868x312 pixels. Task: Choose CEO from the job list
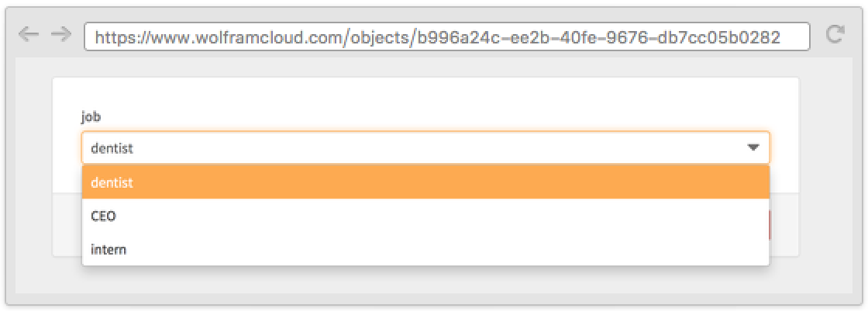(x=425, y=216)
